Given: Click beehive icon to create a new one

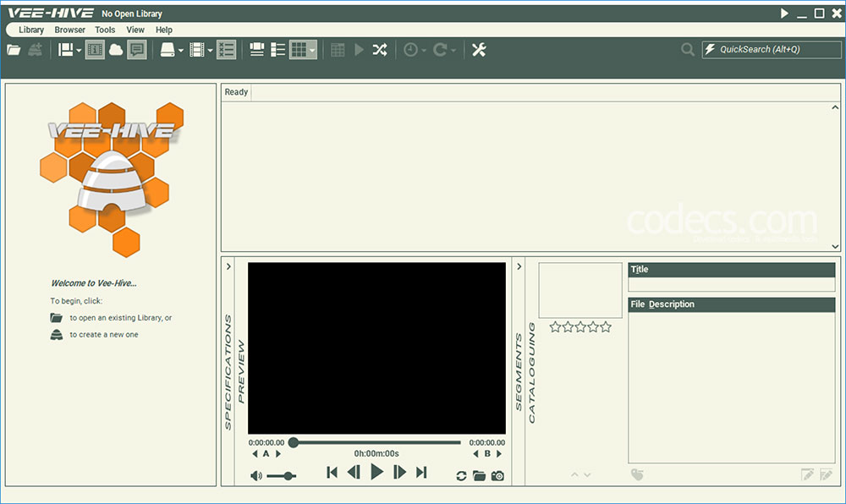Looking at the screenshot, I should coord(57,335).
